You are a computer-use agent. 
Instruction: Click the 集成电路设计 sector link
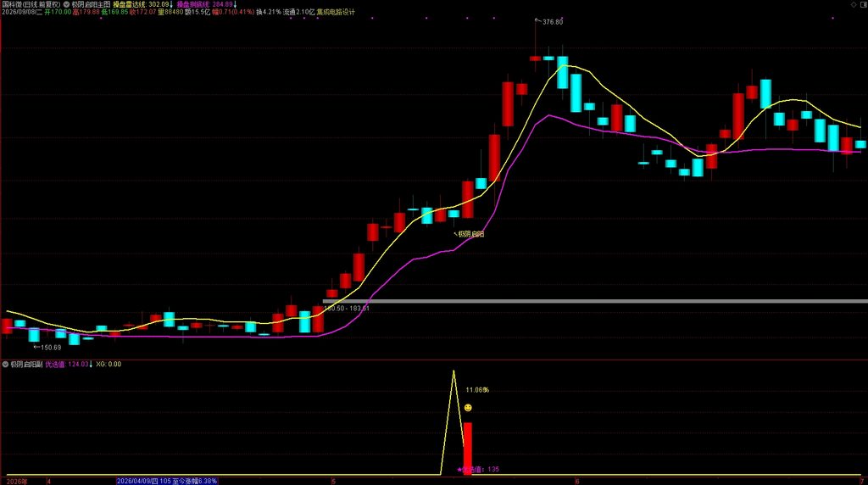coord(336,12)
